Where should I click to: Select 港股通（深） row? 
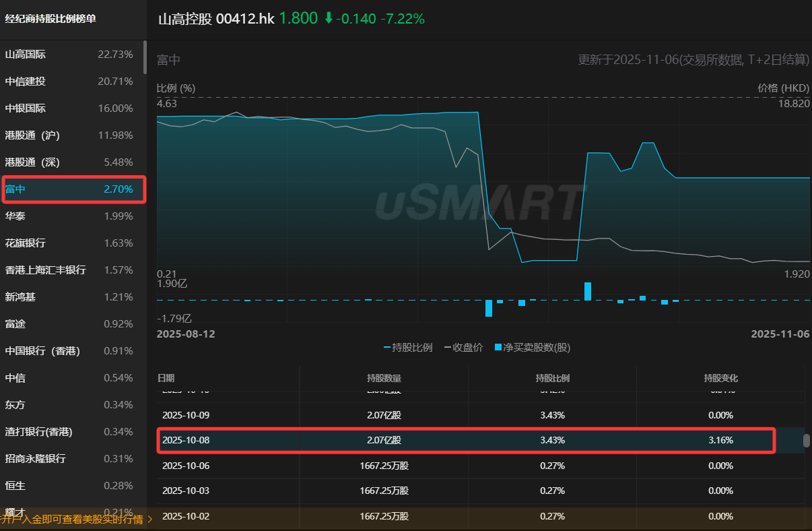pyautogui.click(x=73, y=162)
